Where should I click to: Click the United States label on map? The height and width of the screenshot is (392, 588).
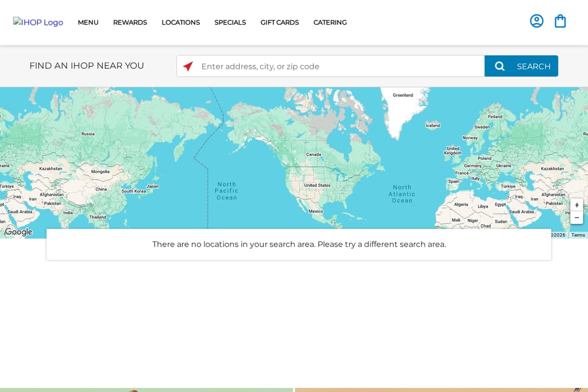(x=318, y=185)
